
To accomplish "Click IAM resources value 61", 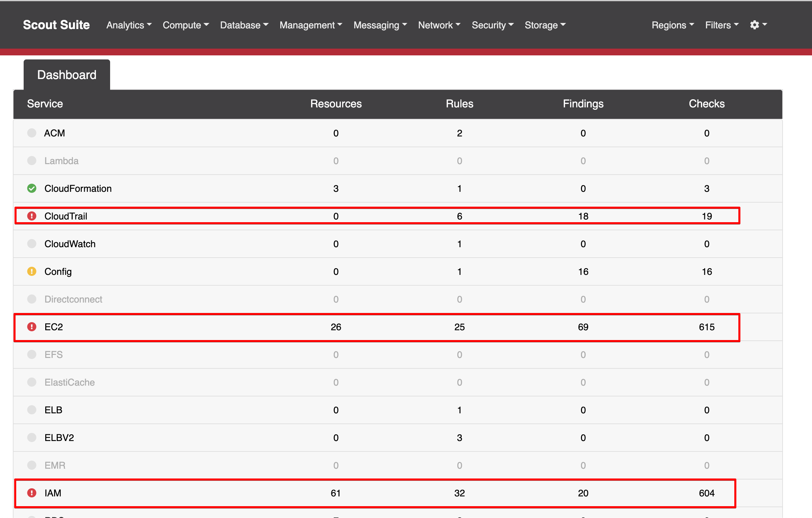I will tap(336, 493).
